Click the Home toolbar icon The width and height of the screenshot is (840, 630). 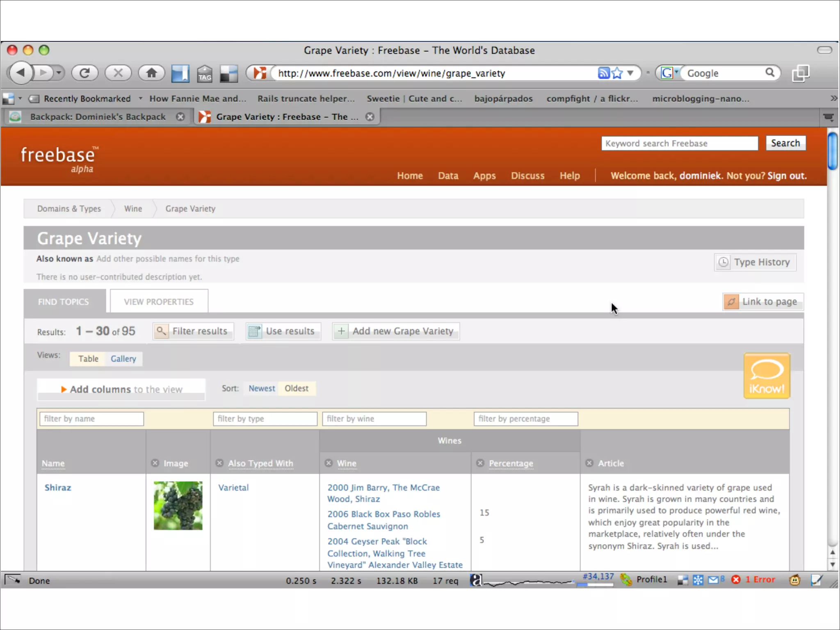pos(151,73)
